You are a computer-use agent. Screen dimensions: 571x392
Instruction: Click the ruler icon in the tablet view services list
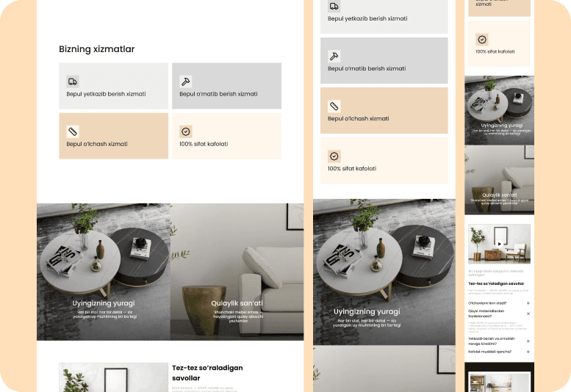pyautogui.click(x=334, y=106)
